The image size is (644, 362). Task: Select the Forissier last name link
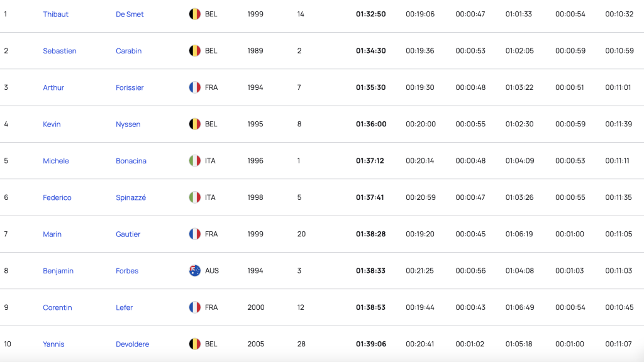[x=130, y=87]
